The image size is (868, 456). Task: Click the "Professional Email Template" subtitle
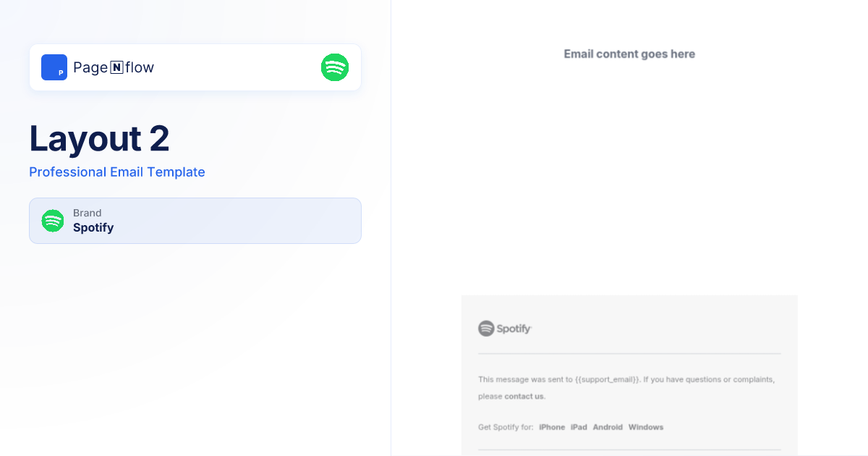pos(117,172)
